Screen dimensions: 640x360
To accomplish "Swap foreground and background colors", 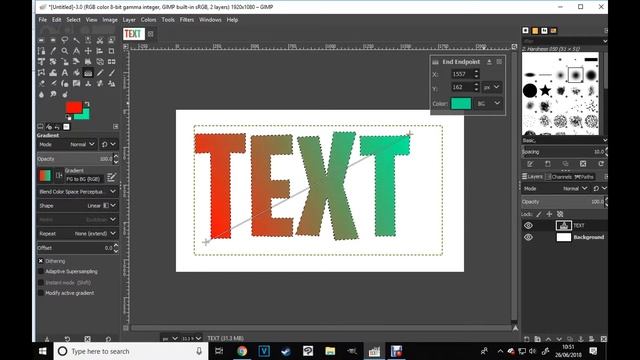I will pos(87,104).
